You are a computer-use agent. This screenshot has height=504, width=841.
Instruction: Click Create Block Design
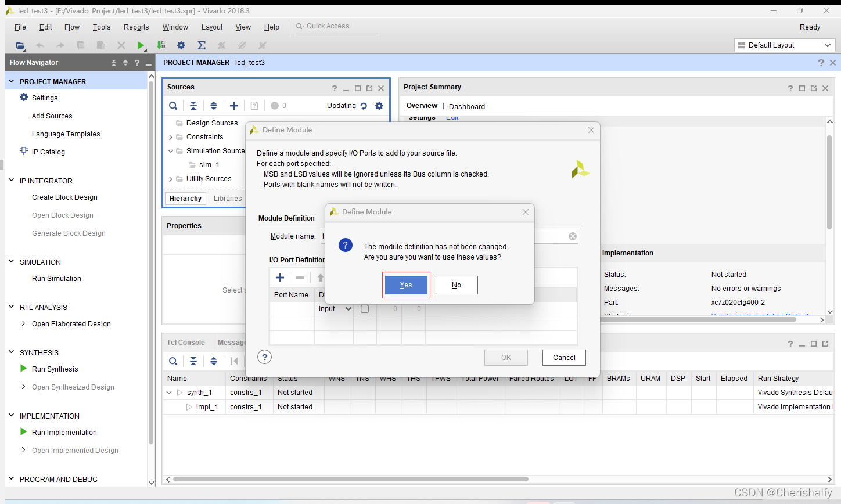coord(64,197)
